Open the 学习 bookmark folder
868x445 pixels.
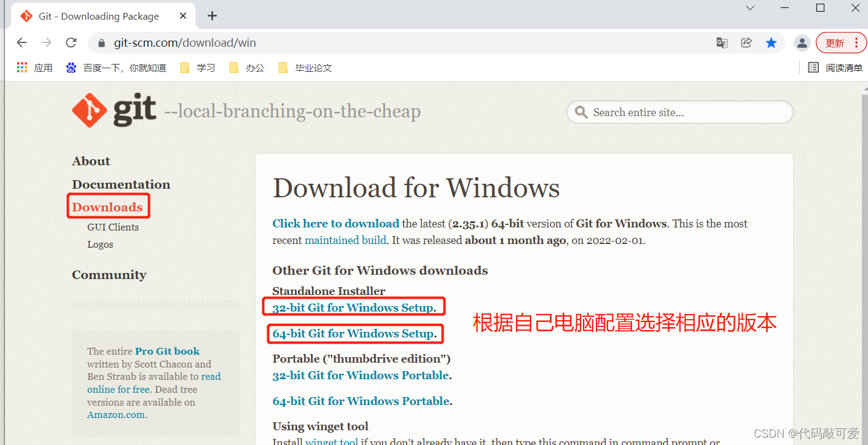point(197,68)
